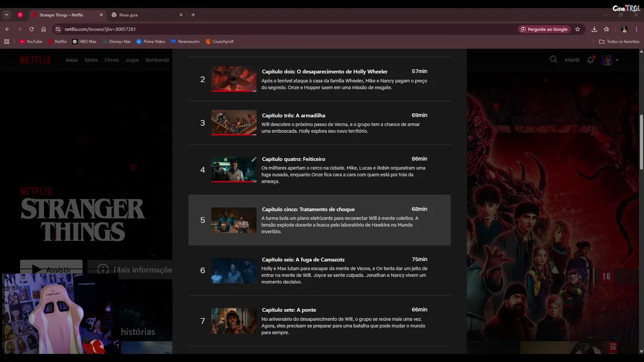This screenshot has width=644, height=362.
Task: Close the Stranger Things – Netflix tab
Action: (101, 15)
